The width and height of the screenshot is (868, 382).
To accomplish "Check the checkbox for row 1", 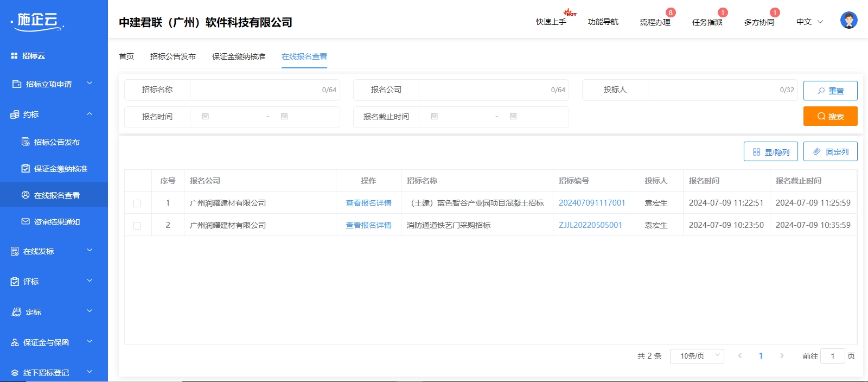I will [x=137, y=203].
